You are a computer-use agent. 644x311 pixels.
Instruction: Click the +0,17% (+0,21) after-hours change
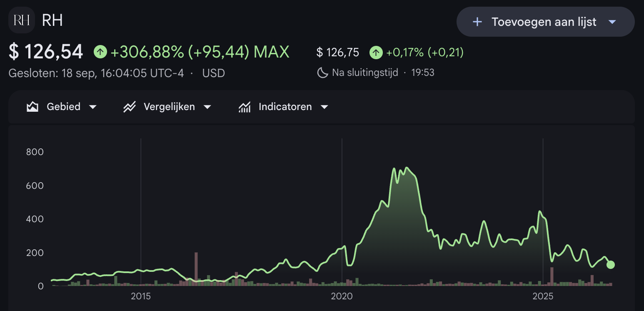[425, 53]
